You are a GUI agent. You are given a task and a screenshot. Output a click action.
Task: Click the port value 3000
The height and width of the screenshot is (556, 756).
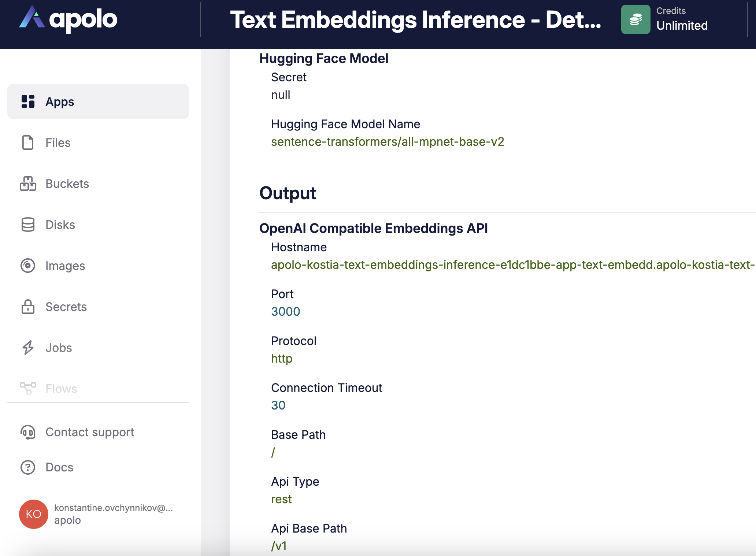click(285, 312)
